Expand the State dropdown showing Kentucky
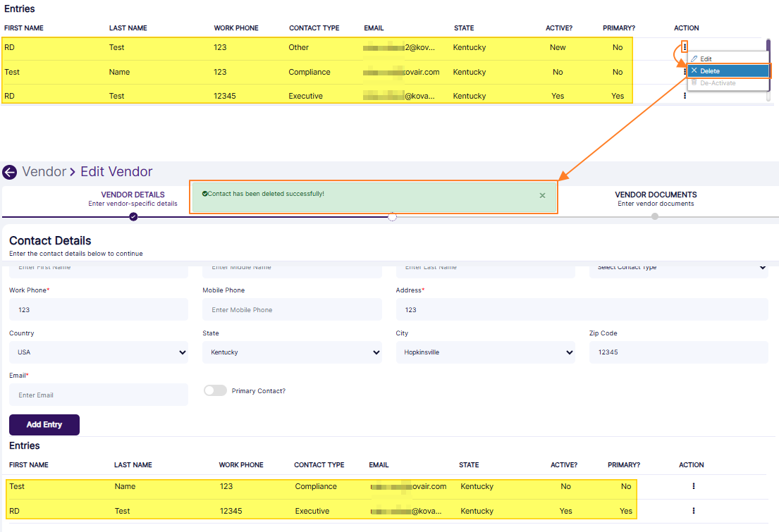The image size is (779, 532). coord(292,352)
